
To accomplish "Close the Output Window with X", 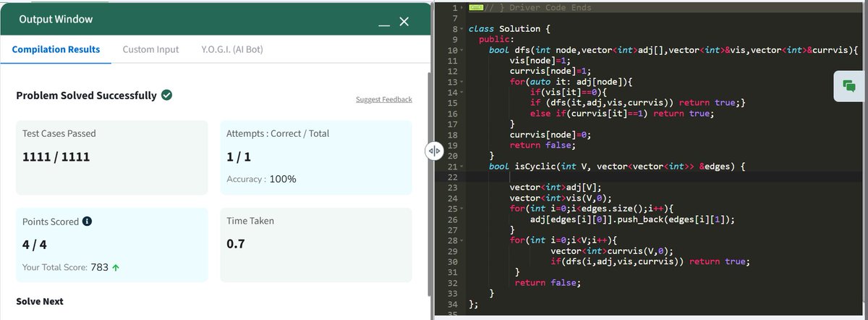I will coord(404,23).
